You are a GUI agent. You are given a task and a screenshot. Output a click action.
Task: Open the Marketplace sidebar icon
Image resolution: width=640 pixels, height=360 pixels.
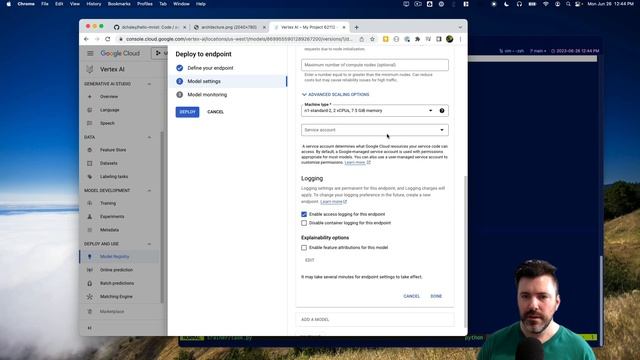click(x=90, y=311)
